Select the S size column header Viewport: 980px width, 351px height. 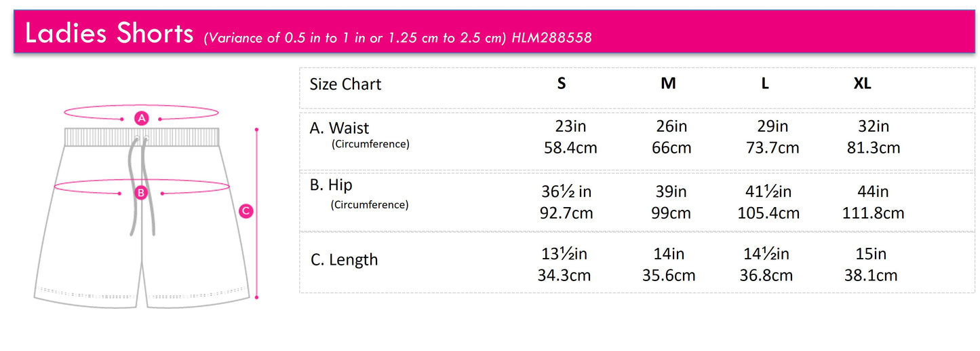[x=561, y=84]
